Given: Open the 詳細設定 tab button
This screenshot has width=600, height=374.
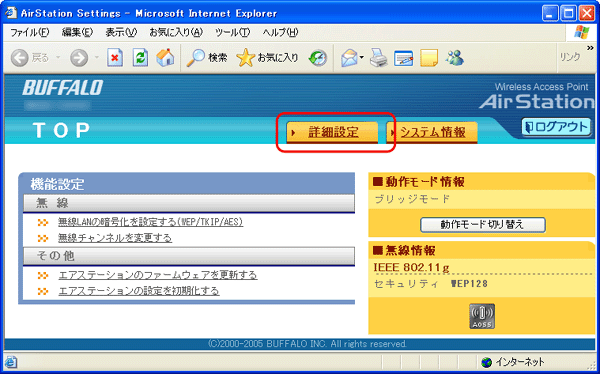Looking at the screenshot, I should (x=332, y=132).
